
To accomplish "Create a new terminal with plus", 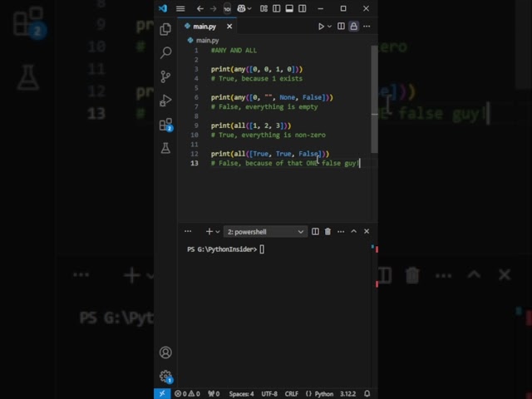I will (209, 231).
